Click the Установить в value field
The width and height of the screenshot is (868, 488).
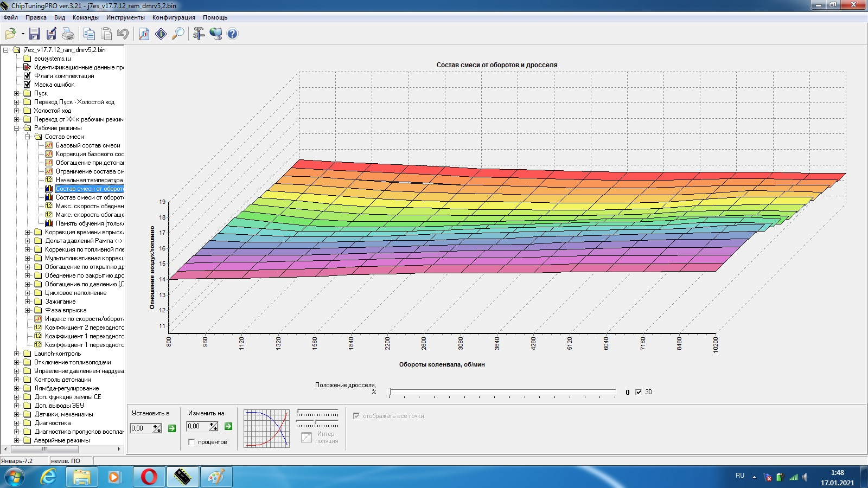141,428
